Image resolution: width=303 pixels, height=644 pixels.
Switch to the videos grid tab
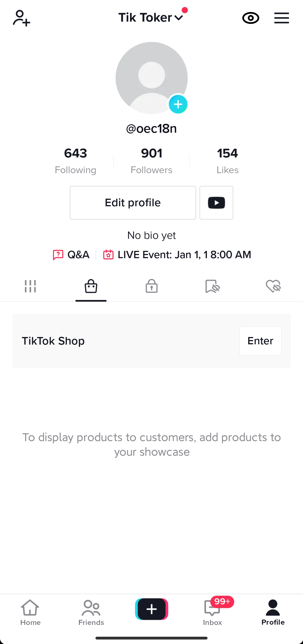click(x=30, y=286)
